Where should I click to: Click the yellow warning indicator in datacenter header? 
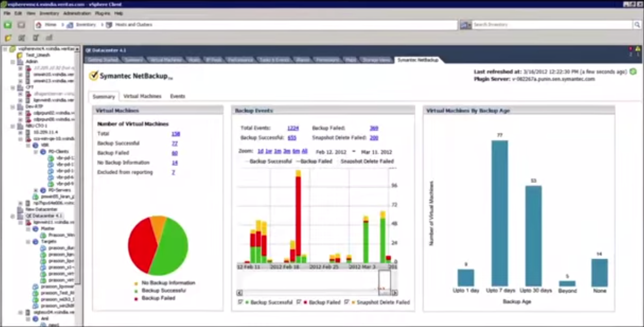pos(638,49)
